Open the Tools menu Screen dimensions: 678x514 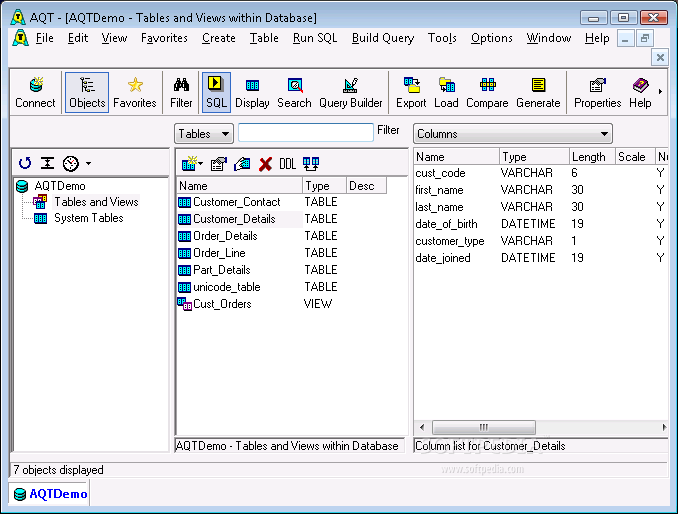tap(442, 38)
